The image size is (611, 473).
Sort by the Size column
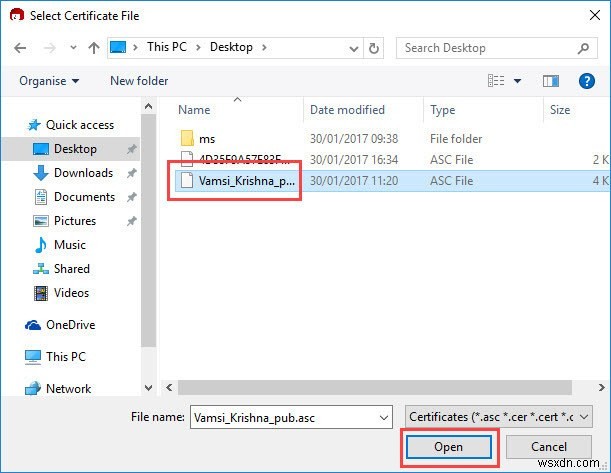(560, 110)
